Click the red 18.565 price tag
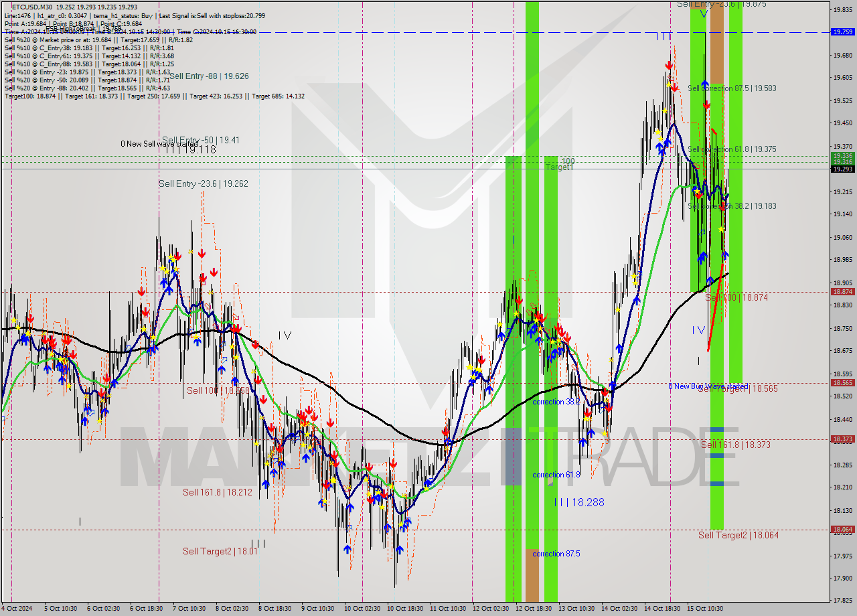 pos(842,382)
